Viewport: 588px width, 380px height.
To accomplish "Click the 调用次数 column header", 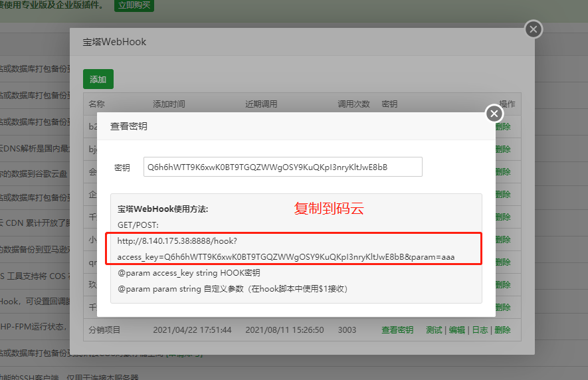I will point(353,104).
